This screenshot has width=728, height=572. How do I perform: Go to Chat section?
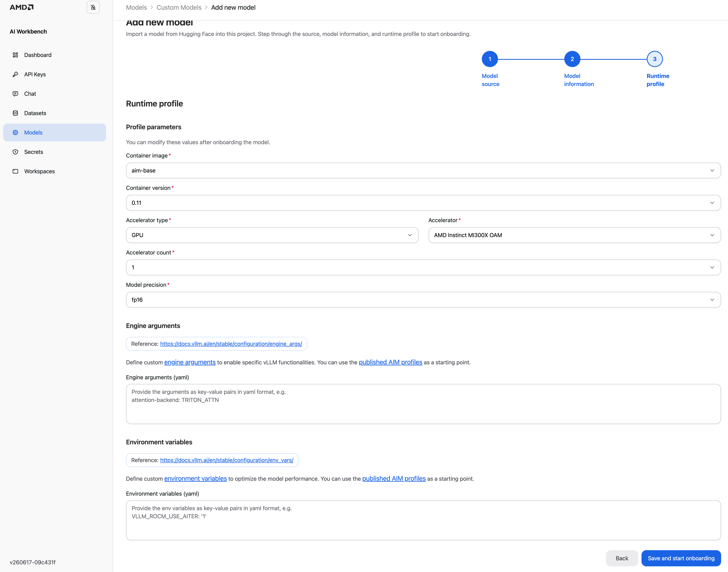click(x=55, y=94)
